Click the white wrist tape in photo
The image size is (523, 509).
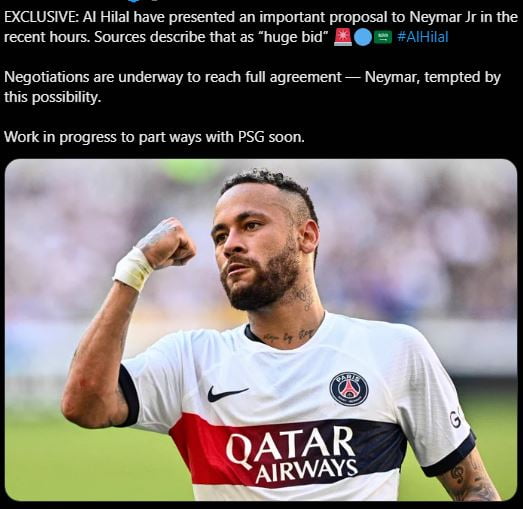(x=132, y=269)
